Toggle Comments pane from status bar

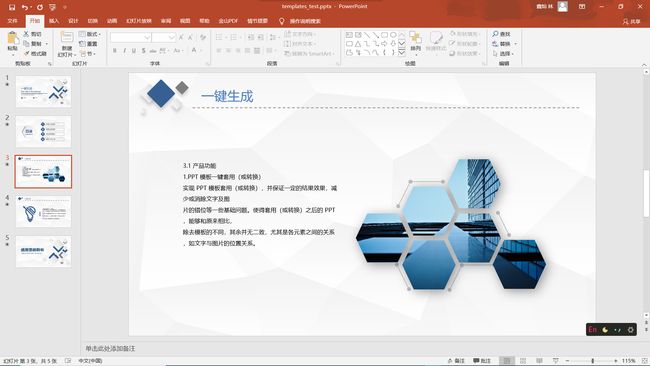tap(482, 361)
